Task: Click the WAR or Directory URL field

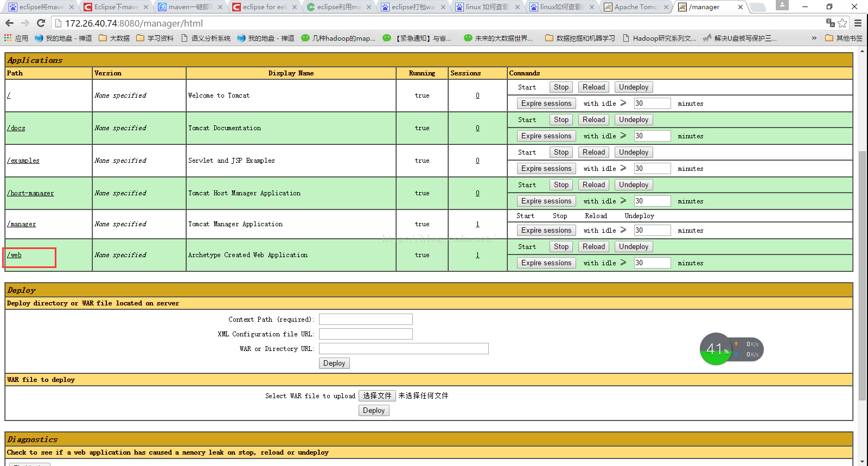Action: click(x=404, y=349)
